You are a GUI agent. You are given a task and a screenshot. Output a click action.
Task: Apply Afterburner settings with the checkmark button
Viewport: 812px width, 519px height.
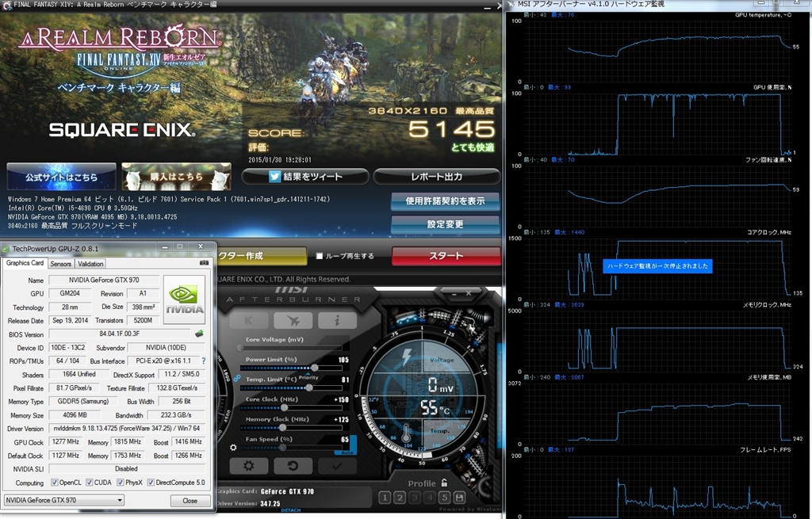tap(336, 466)
